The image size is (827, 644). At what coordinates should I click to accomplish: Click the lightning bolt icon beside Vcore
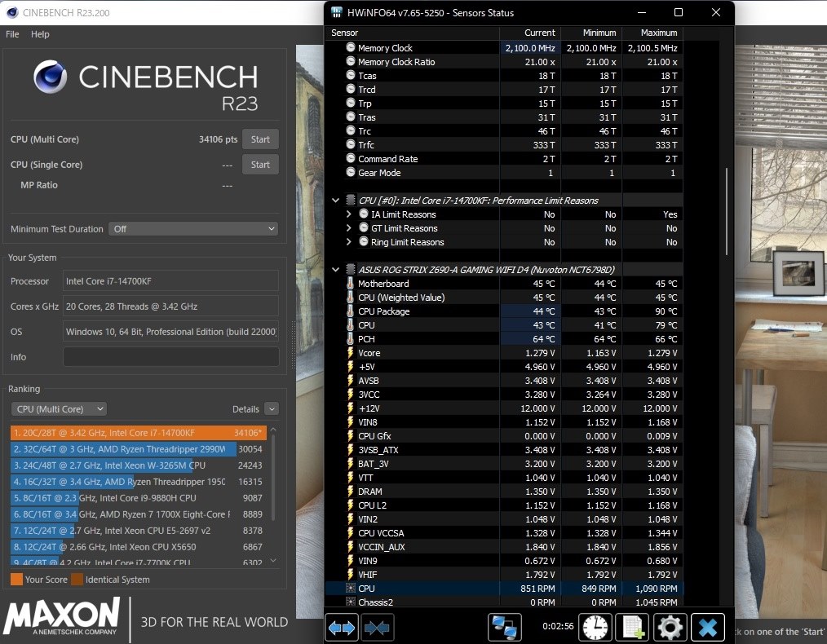point(350,353)
